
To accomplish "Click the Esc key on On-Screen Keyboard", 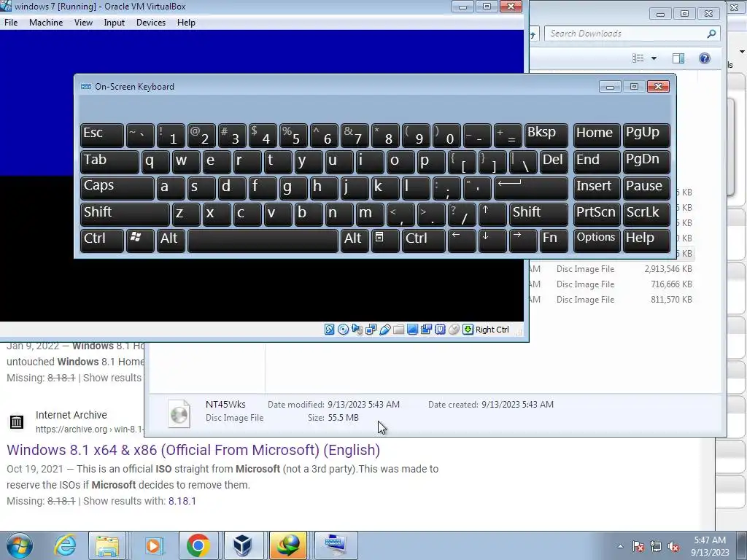I will click(x=102, y=135).
